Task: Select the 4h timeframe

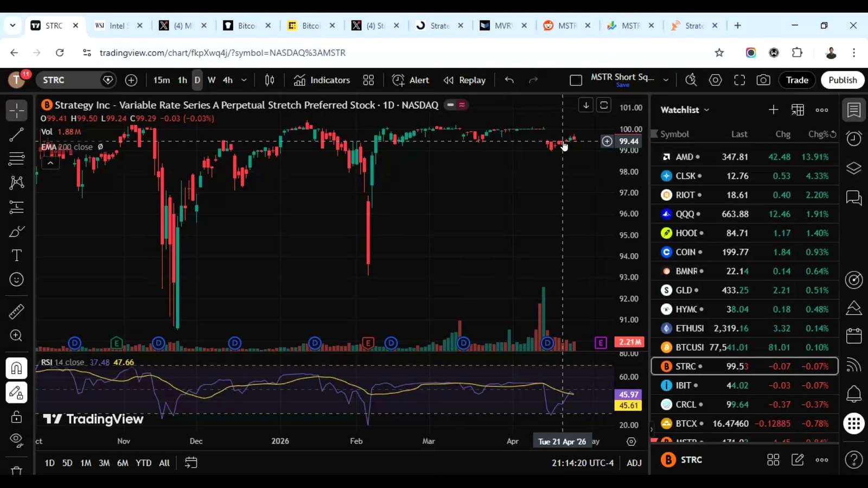Action: (228, 80)
